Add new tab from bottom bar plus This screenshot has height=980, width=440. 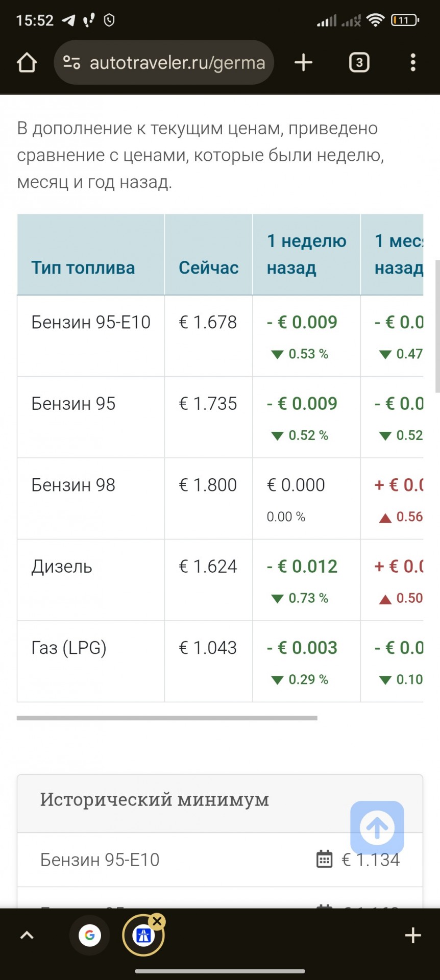pos(412,935)
